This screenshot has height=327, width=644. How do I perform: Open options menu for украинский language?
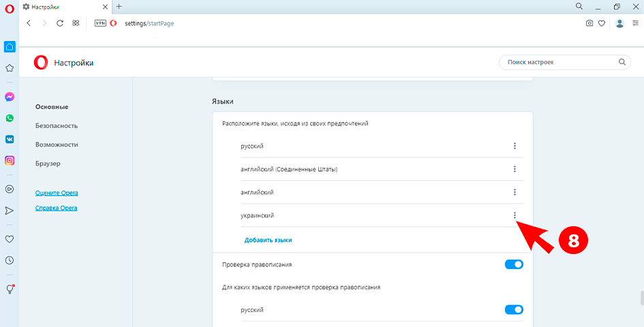coord(515,215)
